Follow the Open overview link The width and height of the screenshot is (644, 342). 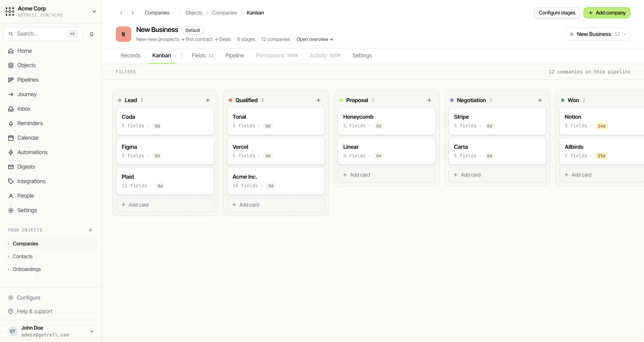point(315,40)
